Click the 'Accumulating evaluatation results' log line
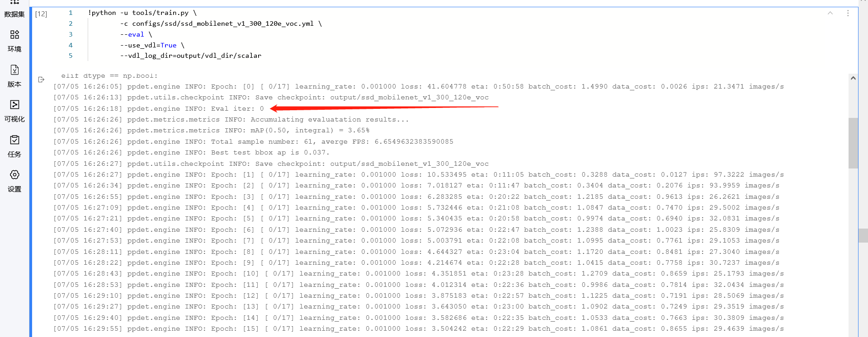868x337 pixels. click(x=231, y=119)
